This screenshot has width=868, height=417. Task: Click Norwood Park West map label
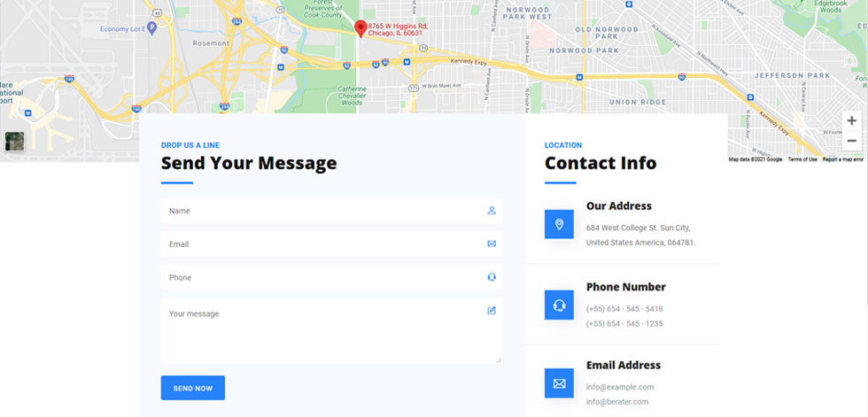coord(529,13)
